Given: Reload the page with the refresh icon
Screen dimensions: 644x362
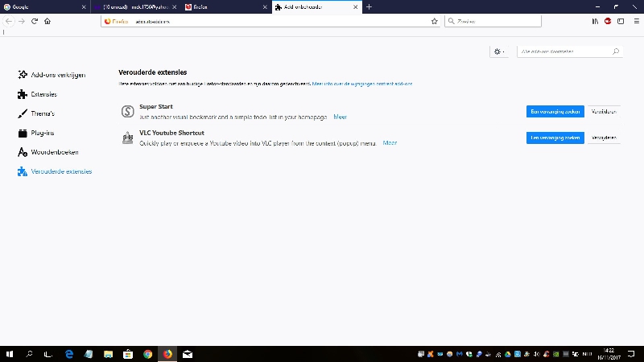Looking at the screenshot, I should 35,21.
